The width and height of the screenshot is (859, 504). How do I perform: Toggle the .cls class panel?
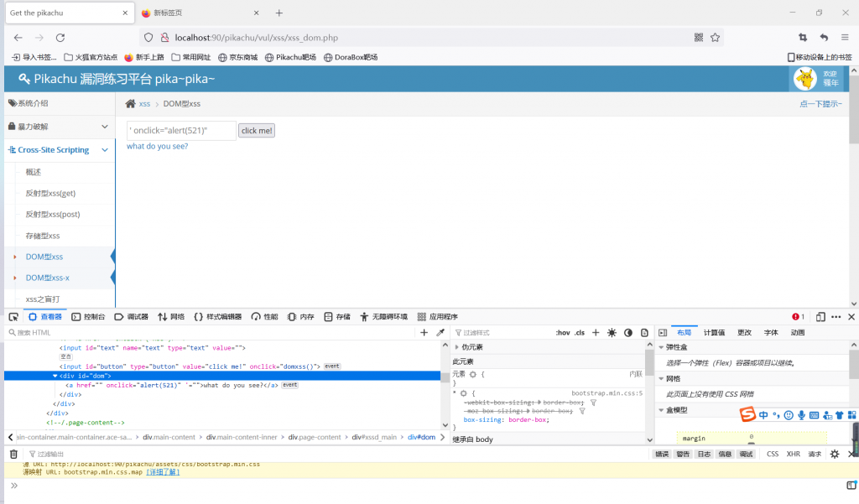580,333
